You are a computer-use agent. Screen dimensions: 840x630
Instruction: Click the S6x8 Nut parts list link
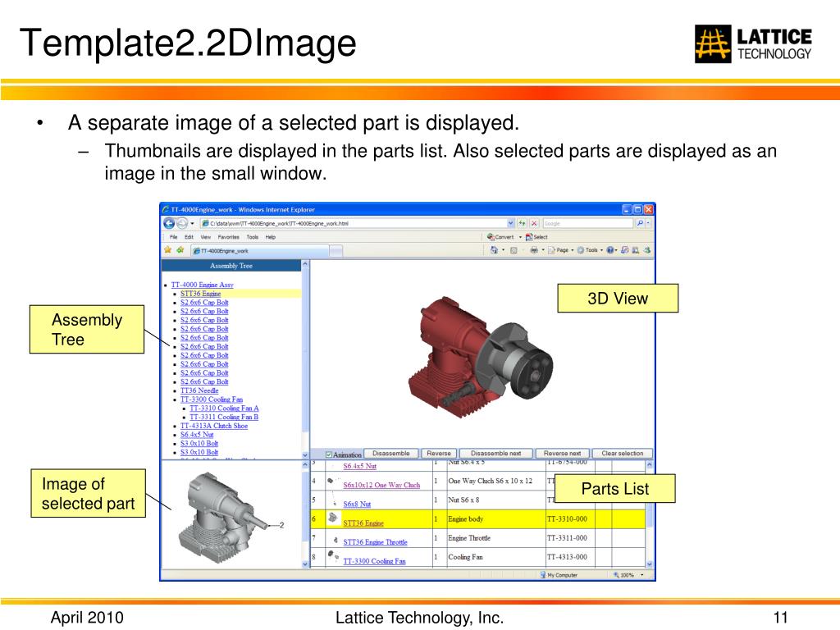click(357, 504)
